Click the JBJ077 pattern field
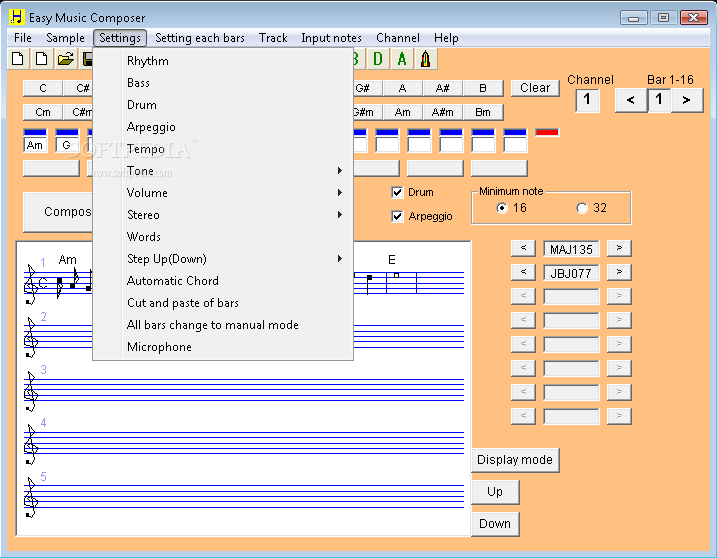 click(x=571, y=273)
